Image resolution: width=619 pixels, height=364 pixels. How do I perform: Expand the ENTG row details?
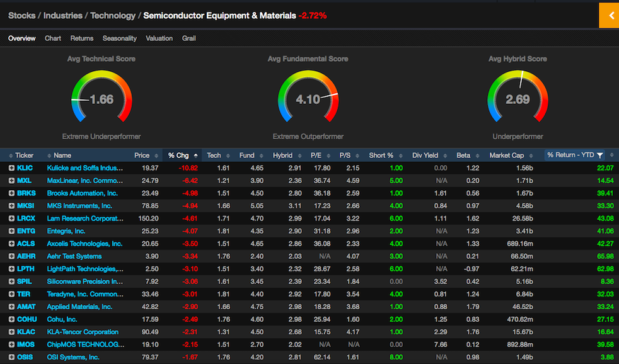point(11,231)
